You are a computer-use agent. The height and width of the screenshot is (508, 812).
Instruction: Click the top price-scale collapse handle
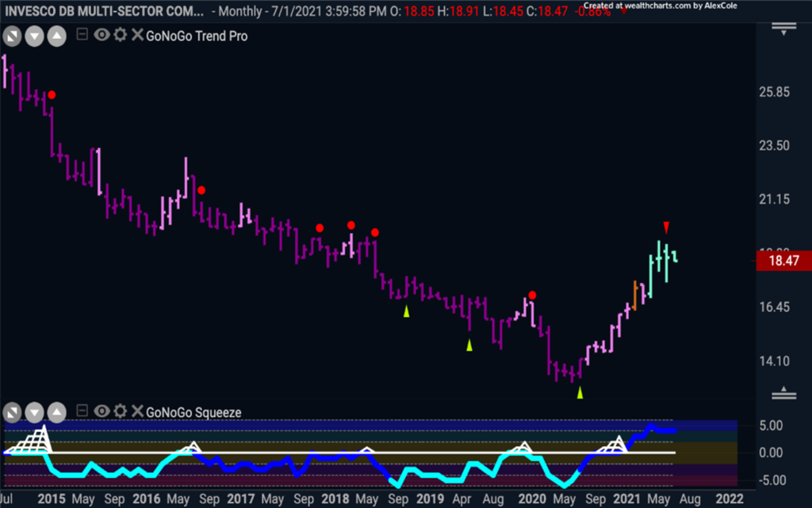point(783,29)
